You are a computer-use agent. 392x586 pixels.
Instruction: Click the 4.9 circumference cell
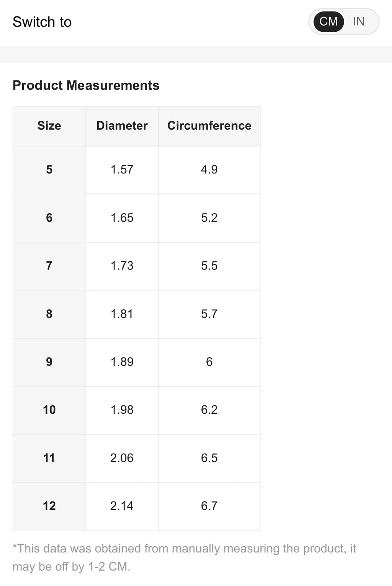pos(209,170)
